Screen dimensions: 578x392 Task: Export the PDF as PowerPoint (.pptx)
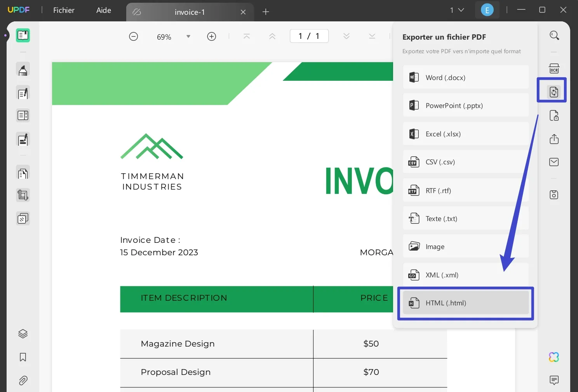point(466,105)
